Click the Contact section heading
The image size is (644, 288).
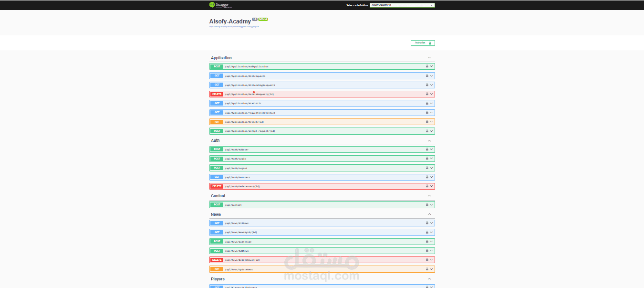tap(218, 196)
